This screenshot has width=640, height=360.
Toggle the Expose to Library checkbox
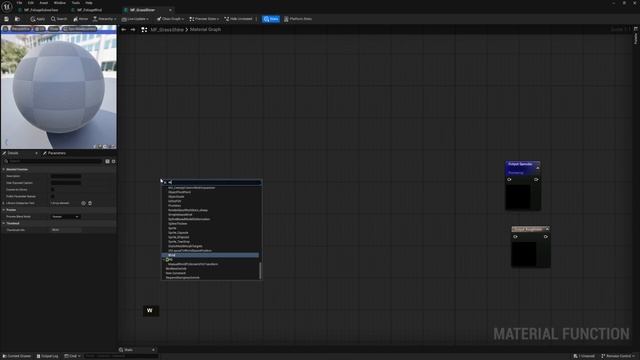[52, 190]
